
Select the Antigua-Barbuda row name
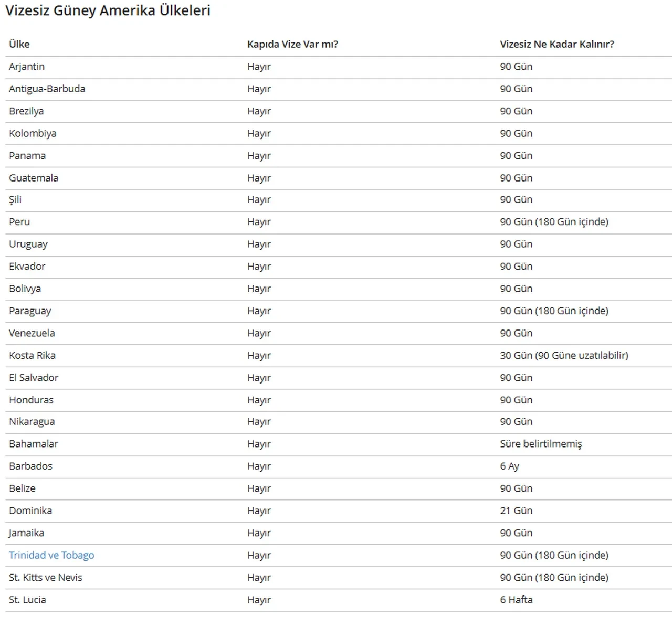click(x=47, y=89)
